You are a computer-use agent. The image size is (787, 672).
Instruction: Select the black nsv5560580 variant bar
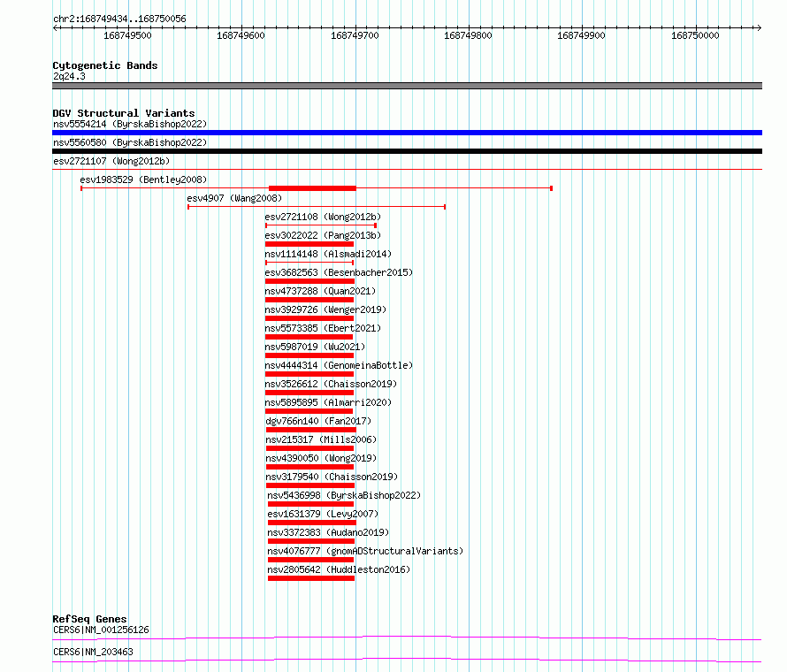(407, 151)
